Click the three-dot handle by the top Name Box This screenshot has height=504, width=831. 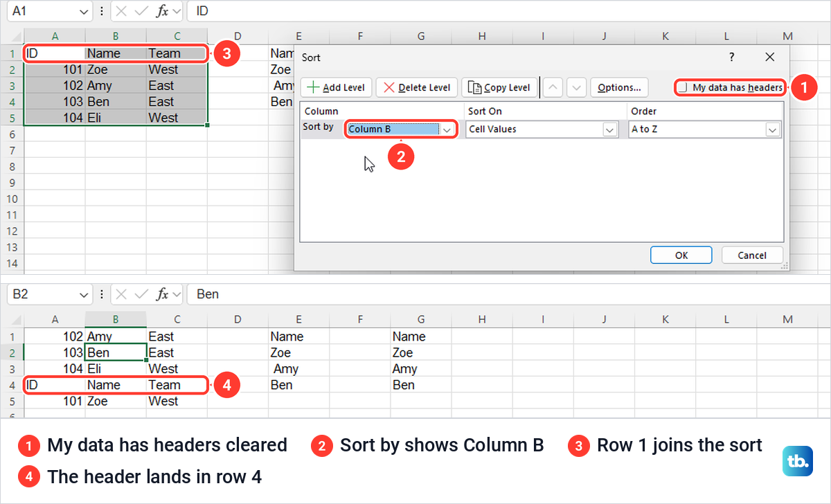click(102, 12)
